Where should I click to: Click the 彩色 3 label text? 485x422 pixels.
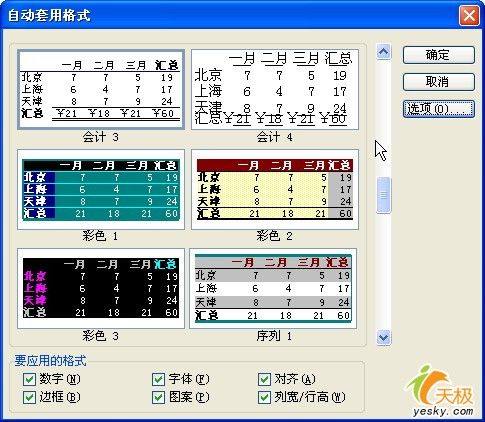[x=101, y=336]
